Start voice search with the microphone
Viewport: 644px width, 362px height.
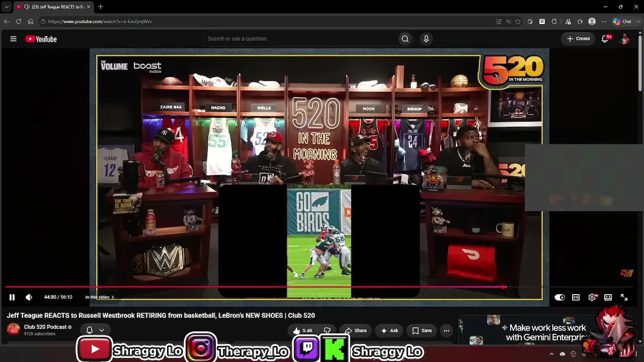[x=426, y=39]
